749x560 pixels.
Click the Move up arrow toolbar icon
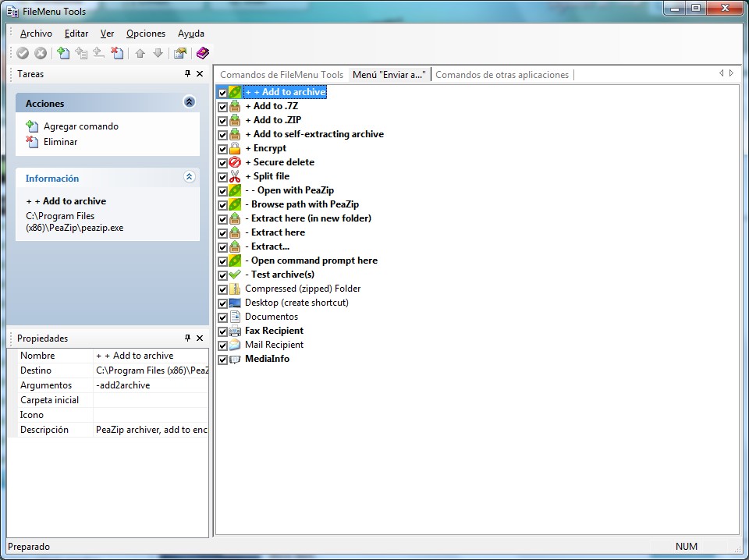click(140, 53)
